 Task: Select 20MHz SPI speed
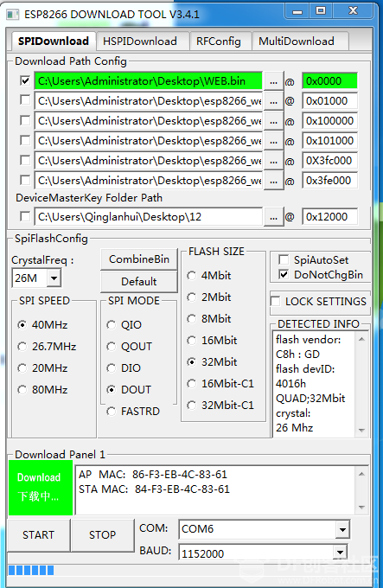click(x=42, y=368)
